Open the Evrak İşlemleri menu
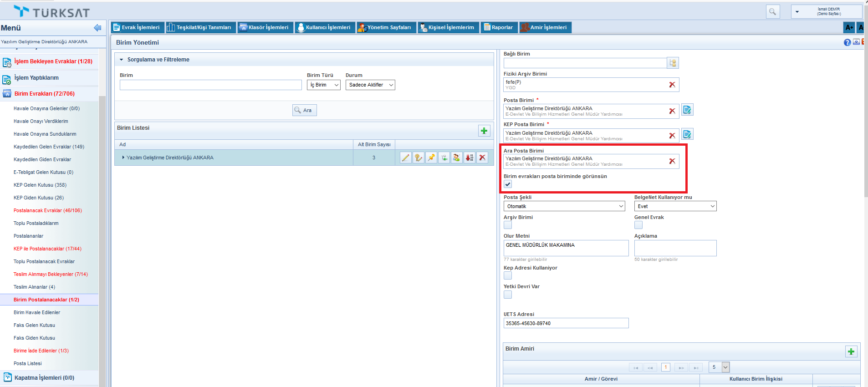Screen dimensions: 868x387 pyautogui.click(x=137, y=28)
